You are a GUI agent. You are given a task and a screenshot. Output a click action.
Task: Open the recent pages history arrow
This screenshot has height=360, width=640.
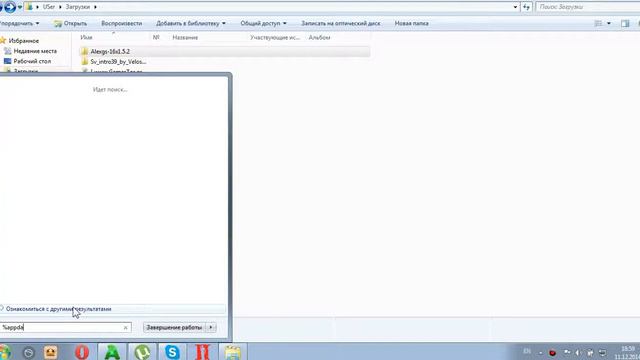[x=20, y=7]
